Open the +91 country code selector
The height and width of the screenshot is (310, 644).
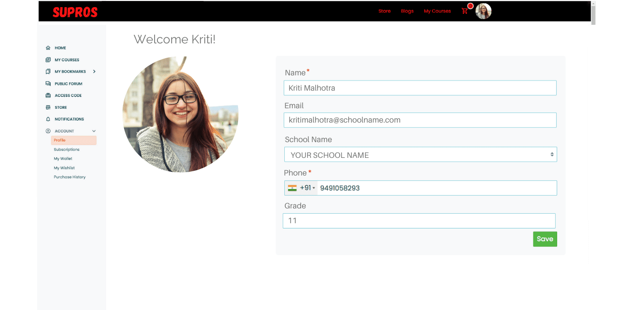pyautogui.click(x=301, y=188)
